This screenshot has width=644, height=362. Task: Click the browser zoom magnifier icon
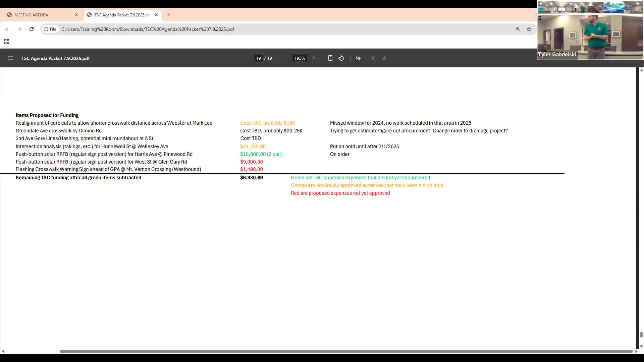tap(518, 29)
